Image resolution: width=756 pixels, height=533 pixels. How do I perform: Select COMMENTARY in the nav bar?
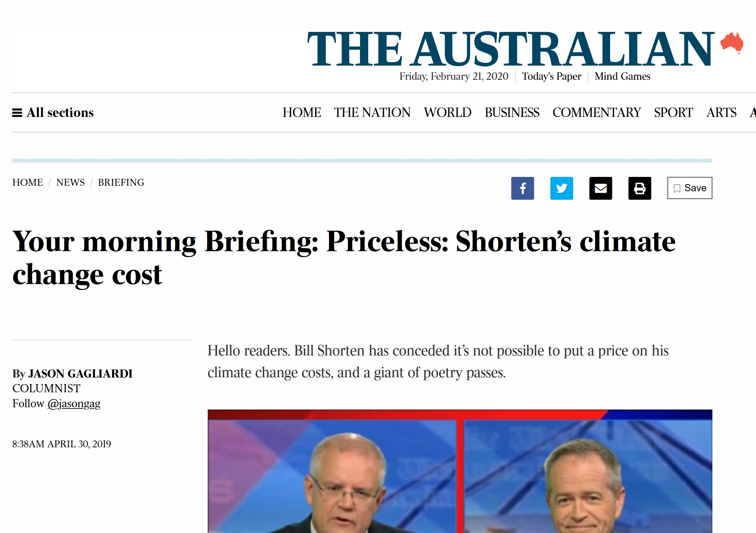coord(597,113)
